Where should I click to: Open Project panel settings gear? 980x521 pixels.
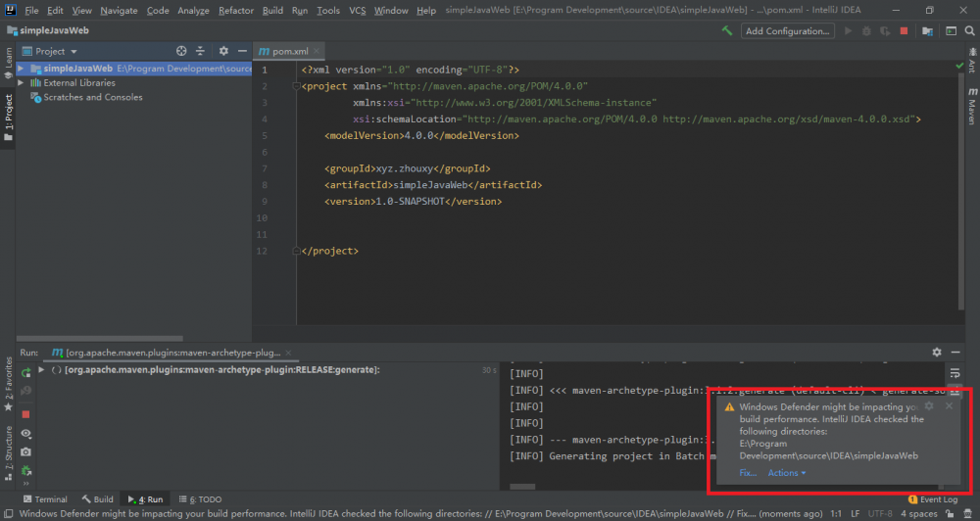(223, 51)
